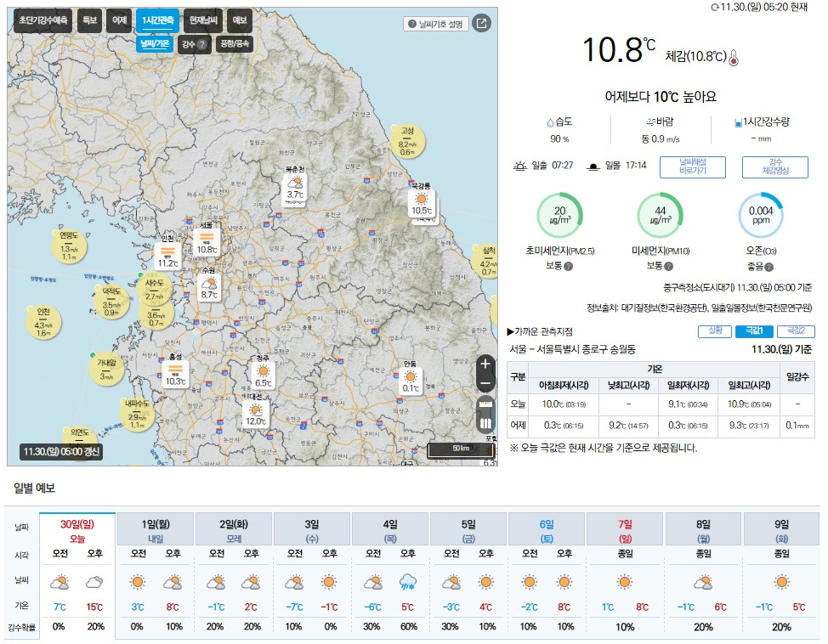Select 실황 observation view
The width and height of the screenshot is (828, 644).
pos(715,331)
